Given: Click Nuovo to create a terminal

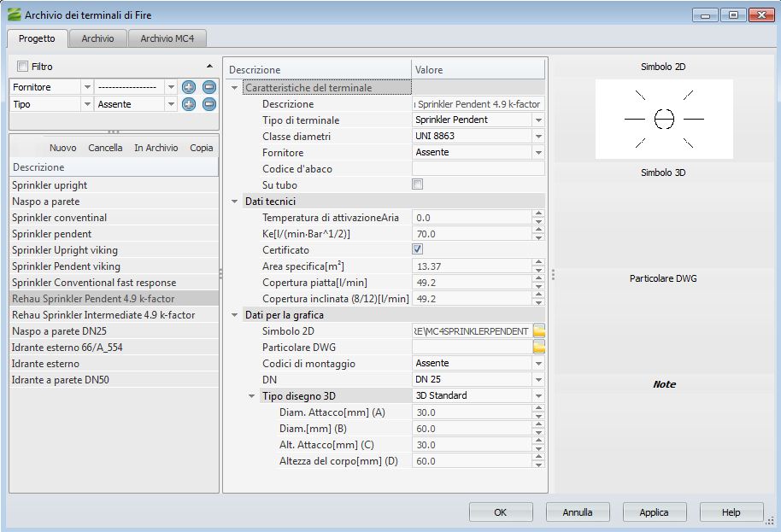Looking at the screenshot, I should [62, 148].
